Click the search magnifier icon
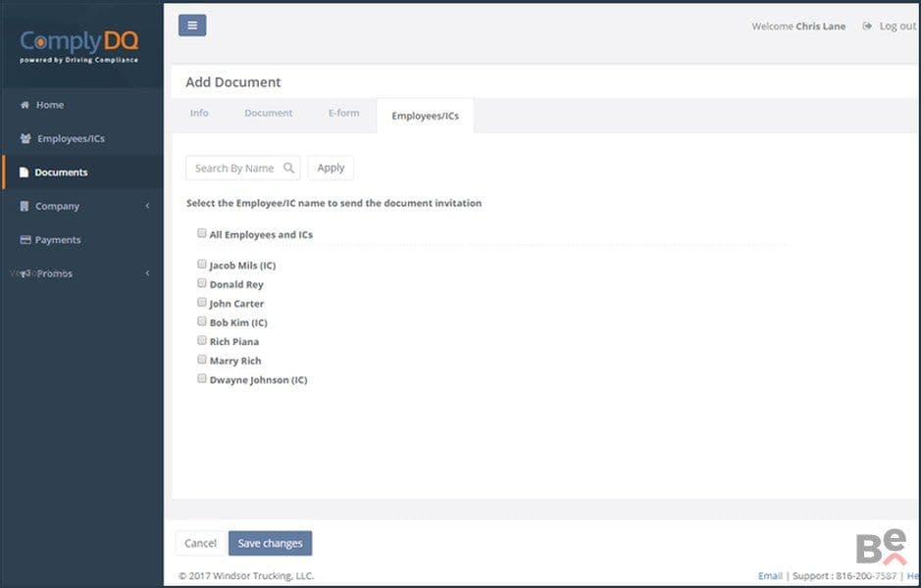The image size is (921, 588). point(288,168)
